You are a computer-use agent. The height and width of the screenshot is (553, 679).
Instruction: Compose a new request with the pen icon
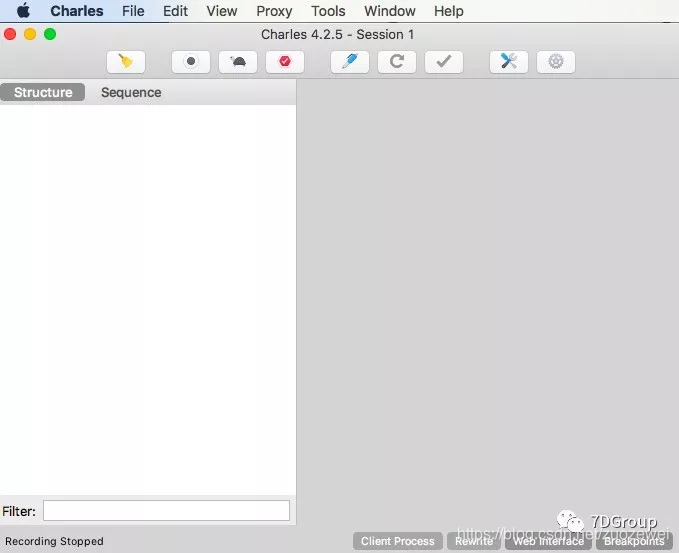pos(349,62)
